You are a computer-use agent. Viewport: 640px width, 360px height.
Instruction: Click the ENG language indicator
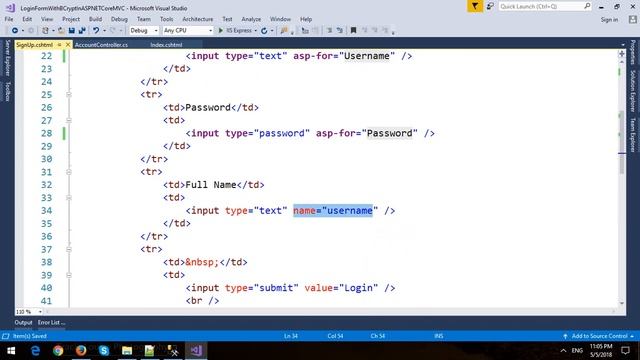coord(577,351)
